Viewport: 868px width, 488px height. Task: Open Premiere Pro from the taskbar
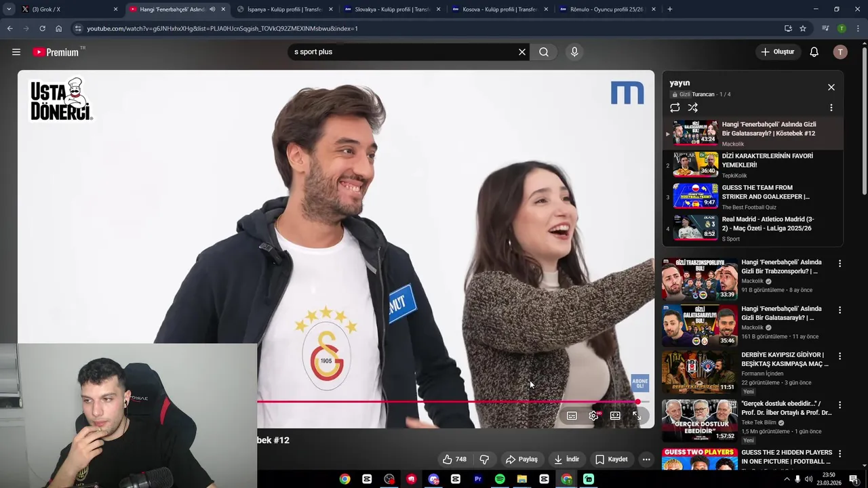[477, 479]
